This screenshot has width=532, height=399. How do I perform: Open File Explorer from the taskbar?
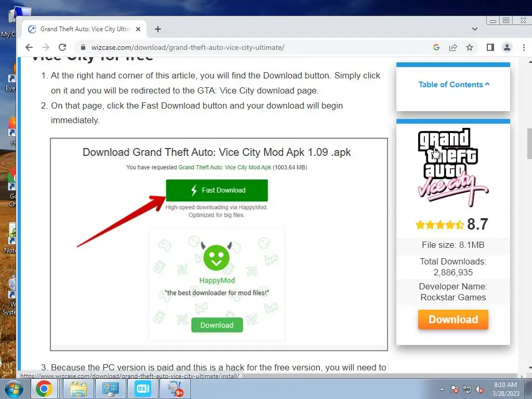tap(78, 389)
